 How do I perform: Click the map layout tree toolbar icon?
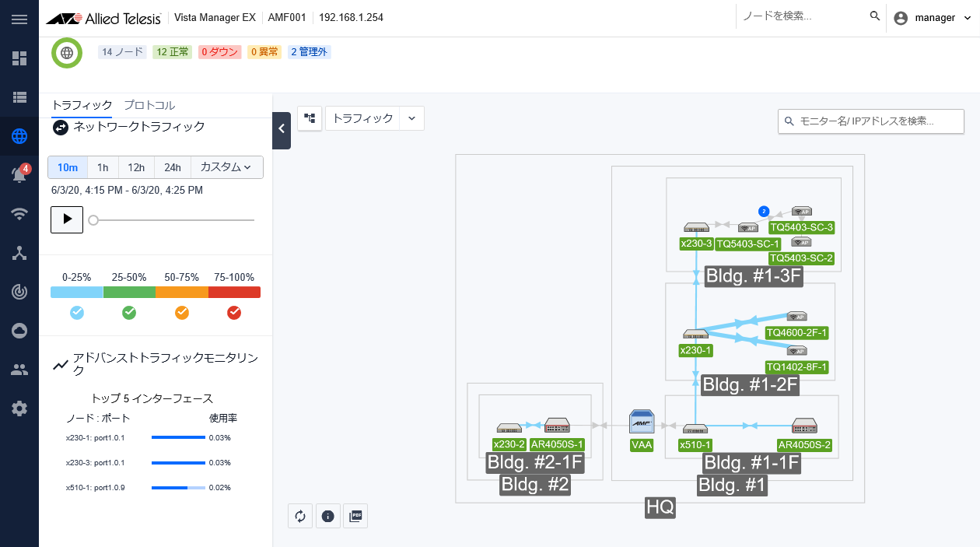[x=310, y=118]
